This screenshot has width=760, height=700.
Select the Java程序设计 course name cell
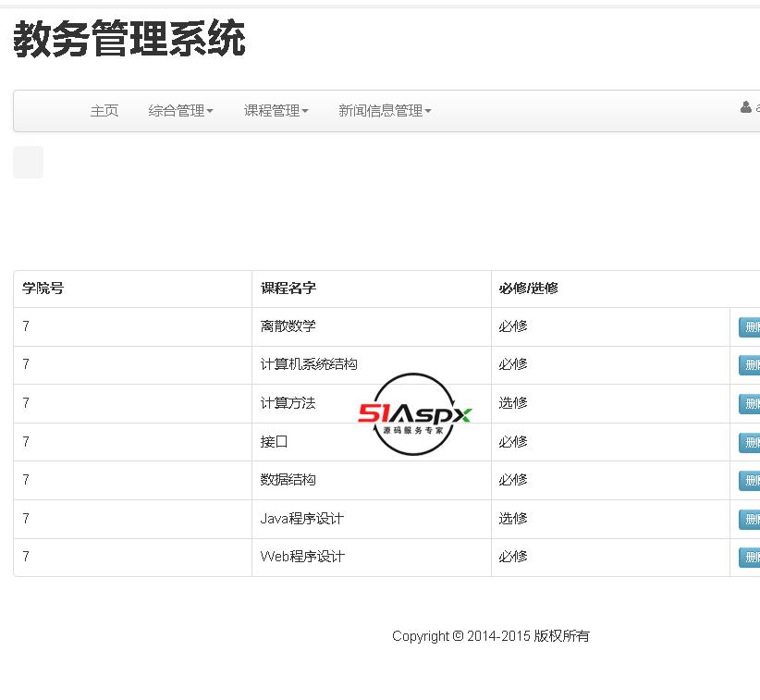pyautogui.click(x=302, y=519)
